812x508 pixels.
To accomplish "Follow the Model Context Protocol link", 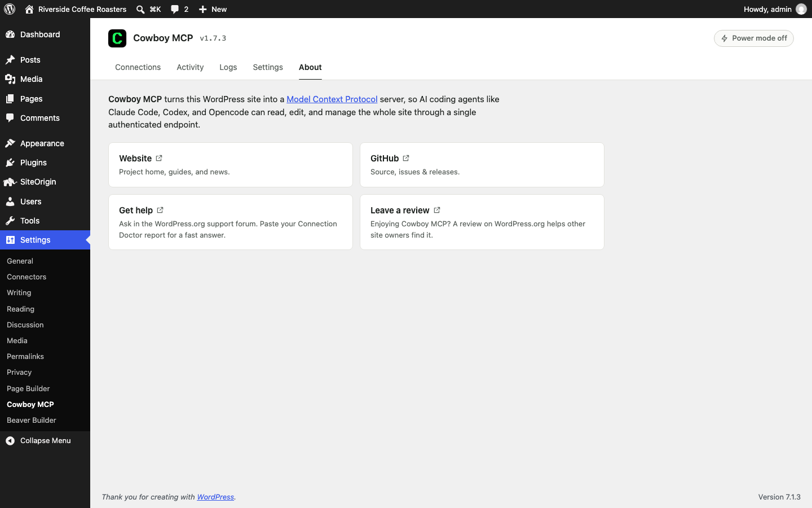I will [x=332, y=99].
